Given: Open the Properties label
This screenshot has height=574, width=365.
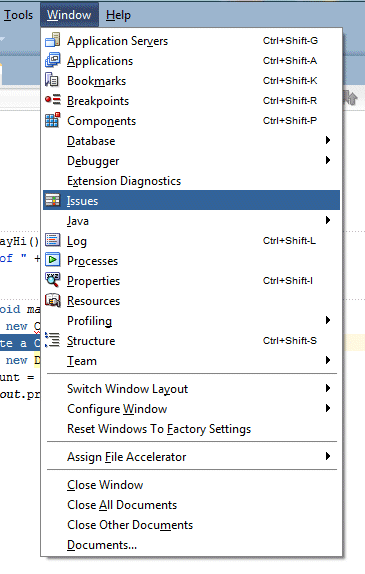Looking at the screenshot, I should [x=93, y=281].
